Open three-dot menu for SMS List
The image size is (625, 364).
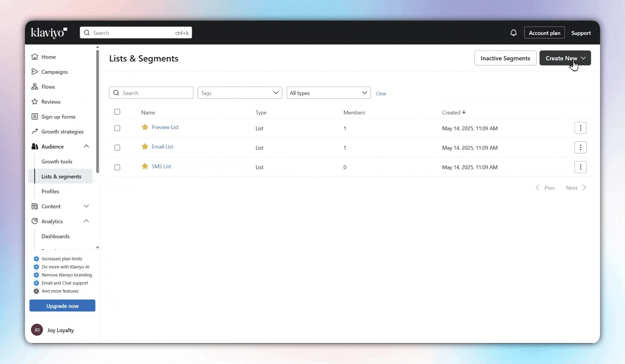pos(580,167)
